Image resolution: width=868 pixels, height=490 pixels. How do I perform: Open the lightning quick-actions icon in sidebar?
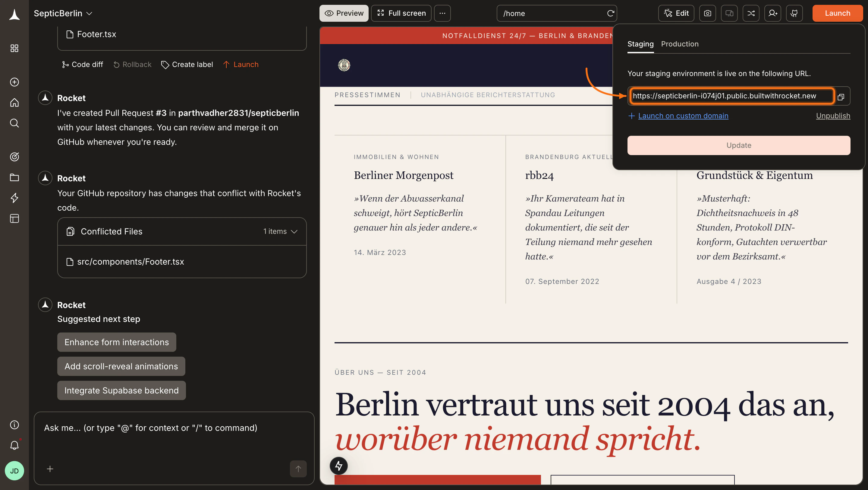pyautogui.click(x=14, y=198)
